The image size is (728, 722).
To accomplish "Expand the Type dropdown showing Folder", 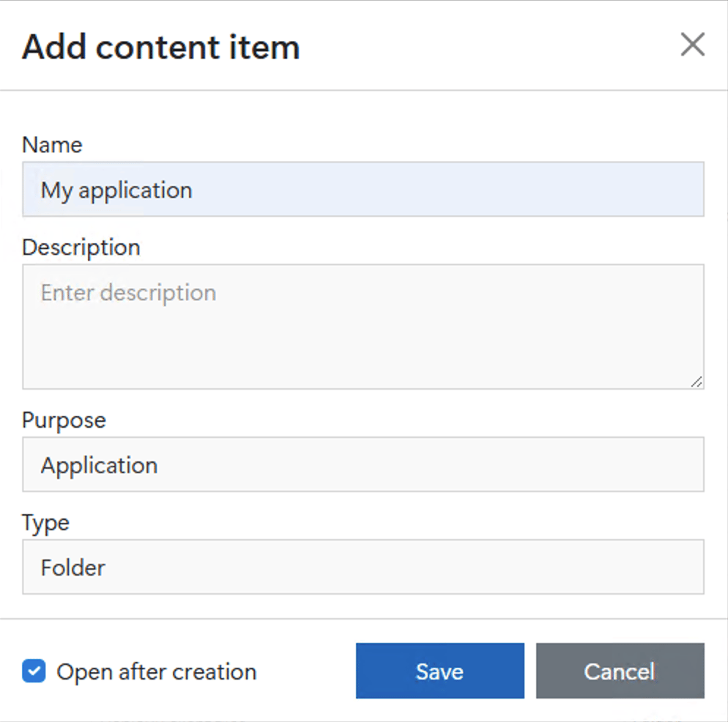I will click(363, 567).
